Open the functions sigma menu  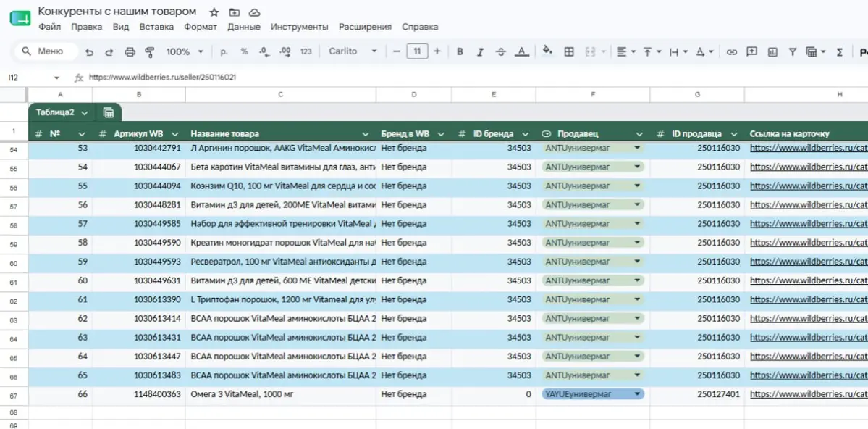839,51
